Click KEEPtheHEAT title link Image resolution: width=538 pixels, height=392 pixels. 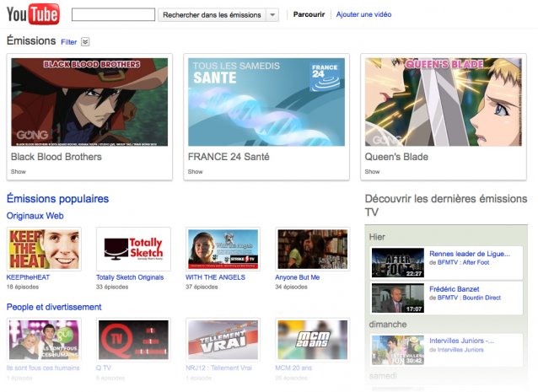(x=28, y=277)
